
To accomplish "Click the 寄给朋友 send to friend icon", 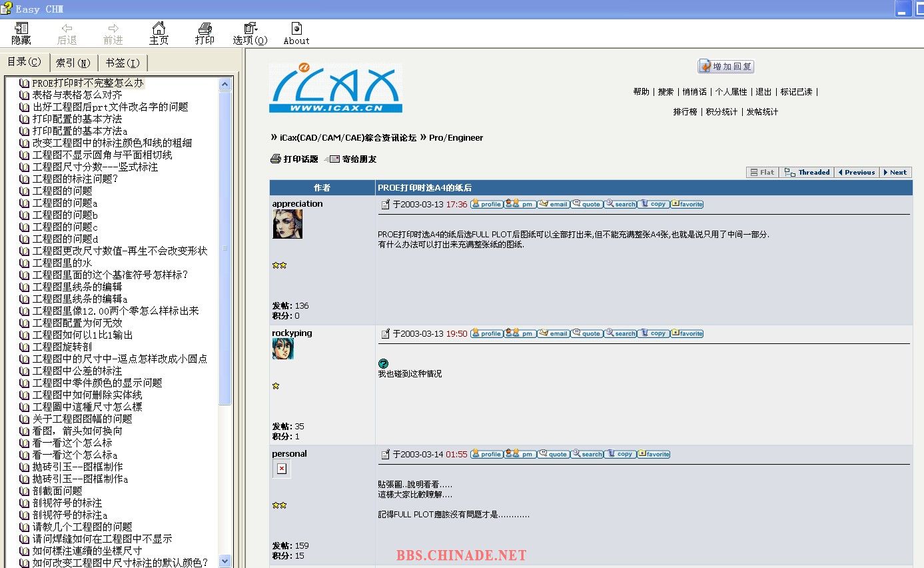I will pyautogui.click(x=333, y=159).
